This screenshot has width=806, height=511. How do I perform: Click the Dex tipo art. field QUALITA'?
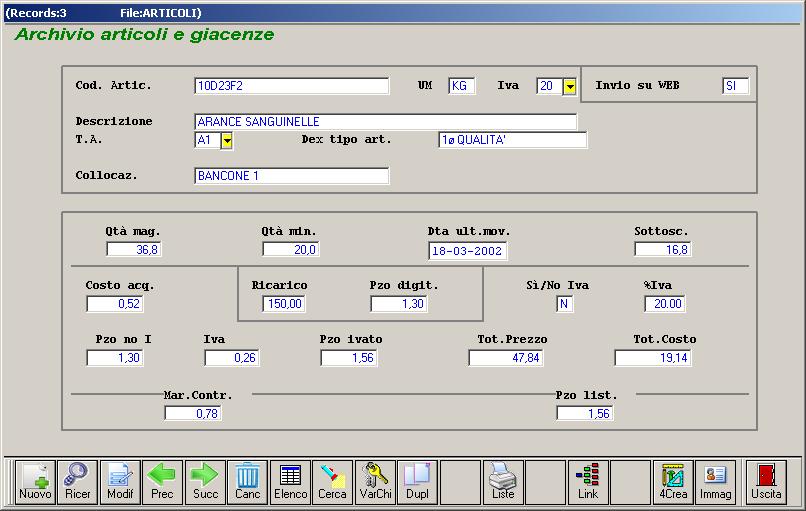pos(512,140)
